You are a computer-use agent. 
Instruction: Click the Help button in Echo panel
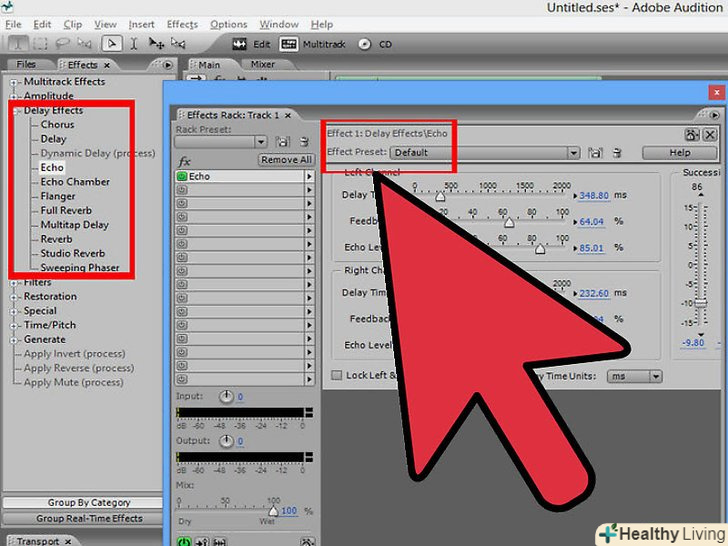coord(680,153)
